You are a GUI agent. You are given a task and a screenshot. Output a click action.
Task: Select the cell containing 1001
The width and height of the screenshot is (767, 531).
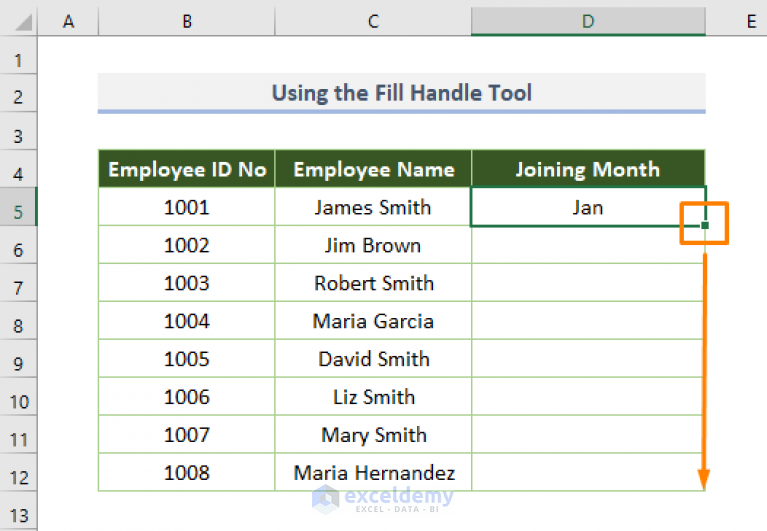tap(187, 207)
